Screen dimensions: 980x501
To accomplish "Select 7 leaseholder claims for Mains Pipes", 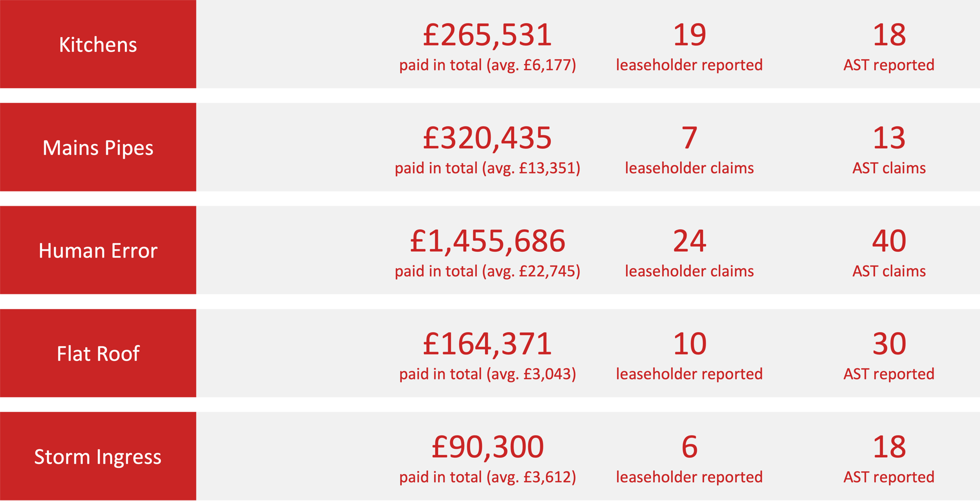I will [689, 149].
